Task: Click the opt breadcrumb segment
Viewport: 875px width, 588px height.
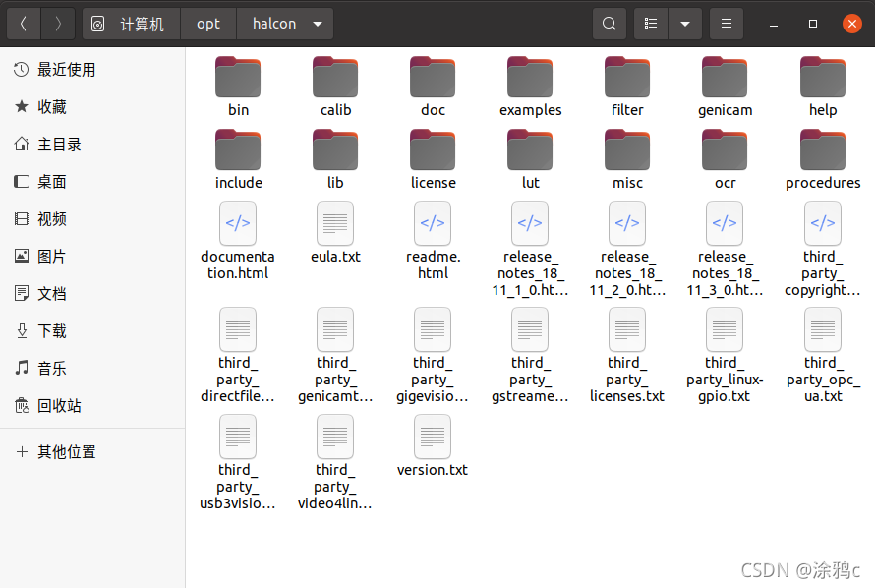Action: click(207, 23)
